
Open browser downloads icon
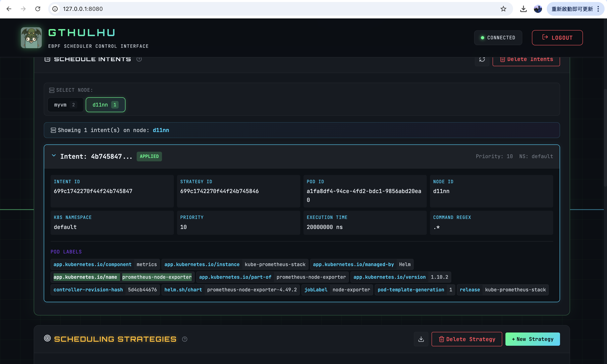(523, 9)
